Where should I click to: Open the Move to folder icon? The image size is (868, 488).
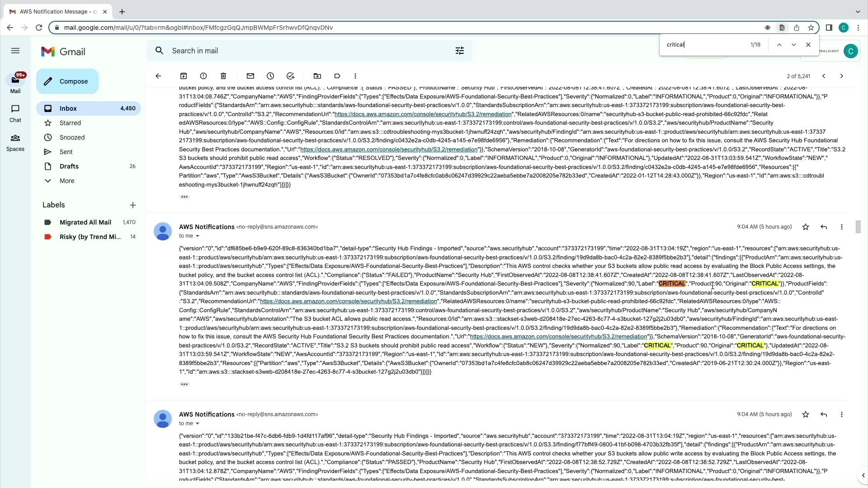tap(317, 76)
